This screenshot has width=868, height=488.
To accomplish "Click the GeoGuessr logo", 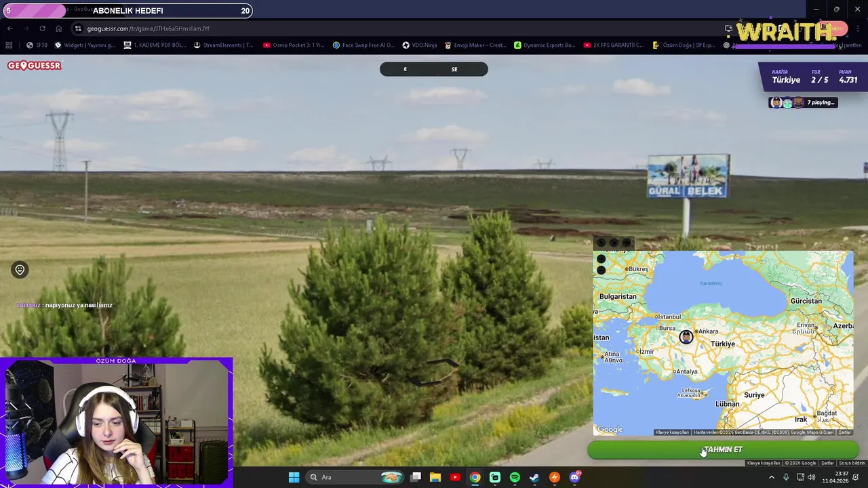I will click(35, 66).
